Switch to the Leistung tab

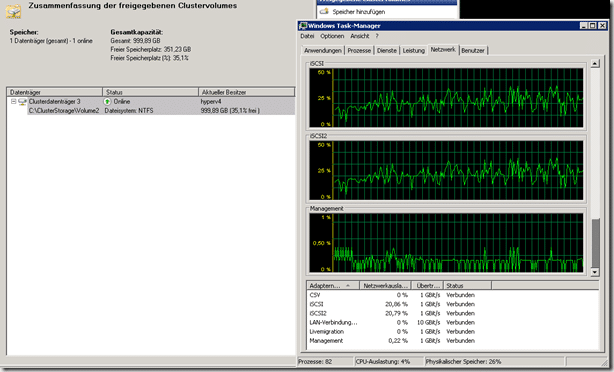tap(414, 51)
